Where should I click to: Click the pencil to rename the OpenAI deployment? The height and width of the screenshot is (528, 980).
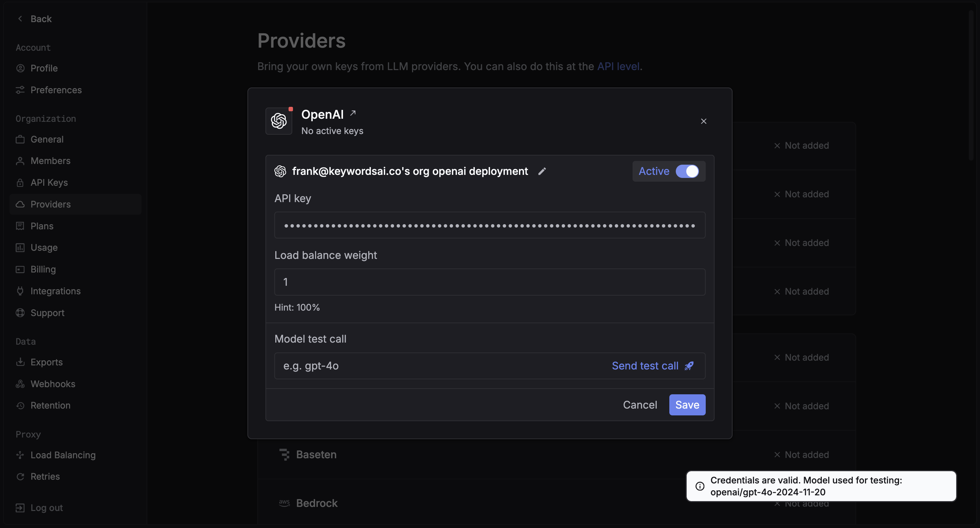pos(542,171)
